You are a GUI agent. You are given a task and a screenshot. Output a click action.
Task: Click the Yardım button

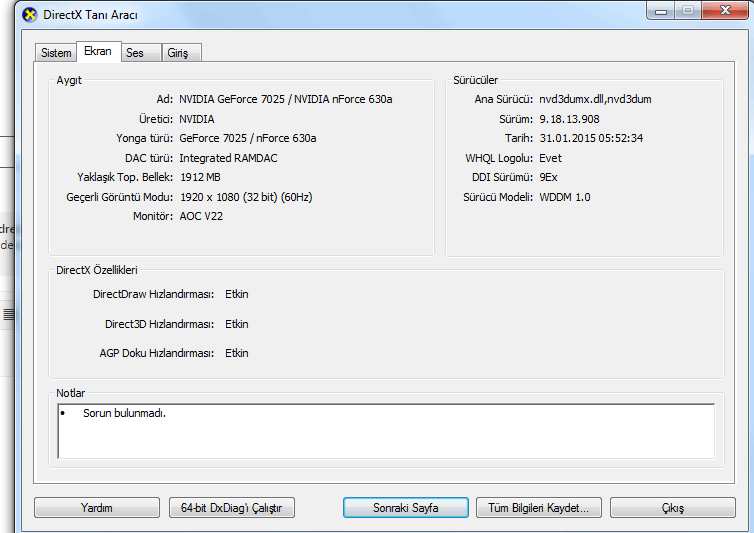click(x=97, y=508)
